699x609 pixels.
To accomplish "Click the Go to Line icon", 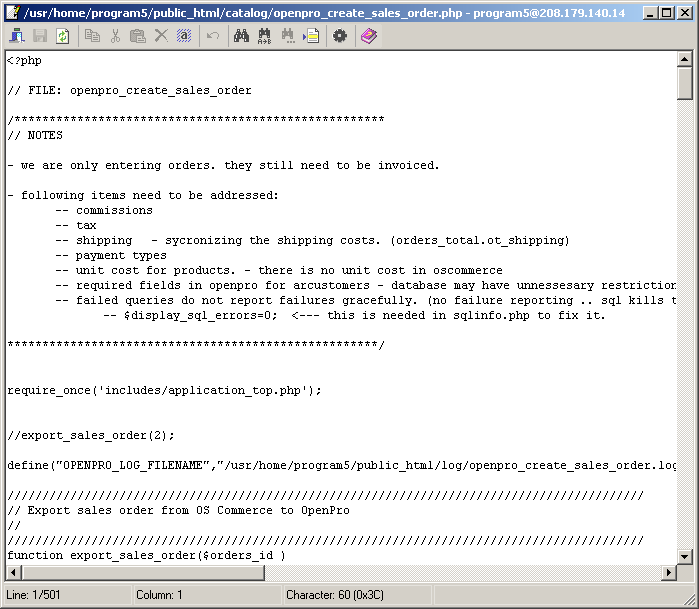I will pyautogui.click(x=311, y=36).
